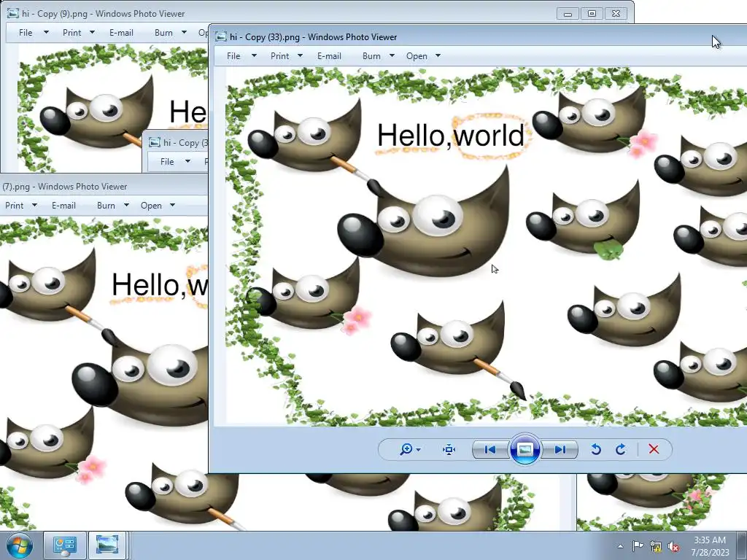This screenshot has width=747, height=560.
Task: Open the zoom magnifier control in Copy (33) viewer
Action: tap(410, 449)
